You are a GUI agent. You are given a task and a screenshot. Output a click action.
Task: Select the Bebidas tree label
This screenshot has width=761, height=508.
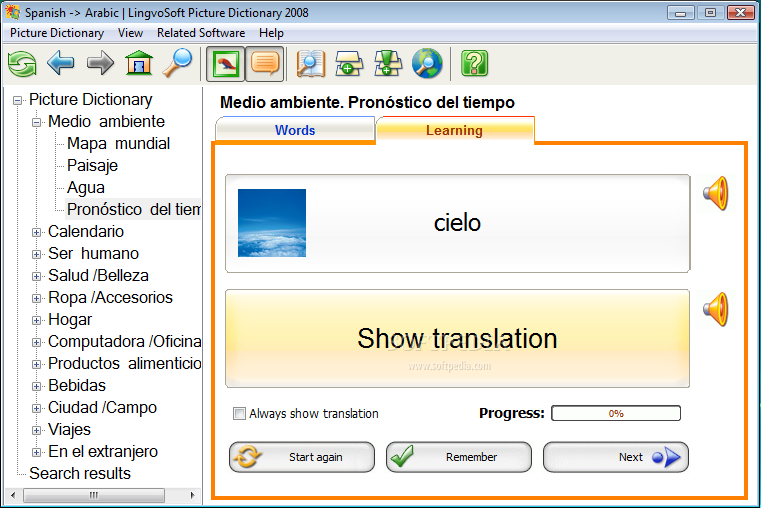[77, 385]
